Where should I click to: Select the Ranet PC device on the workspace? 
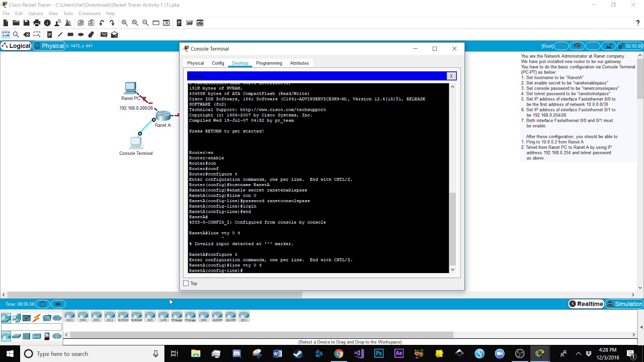[x=130, y=88]
